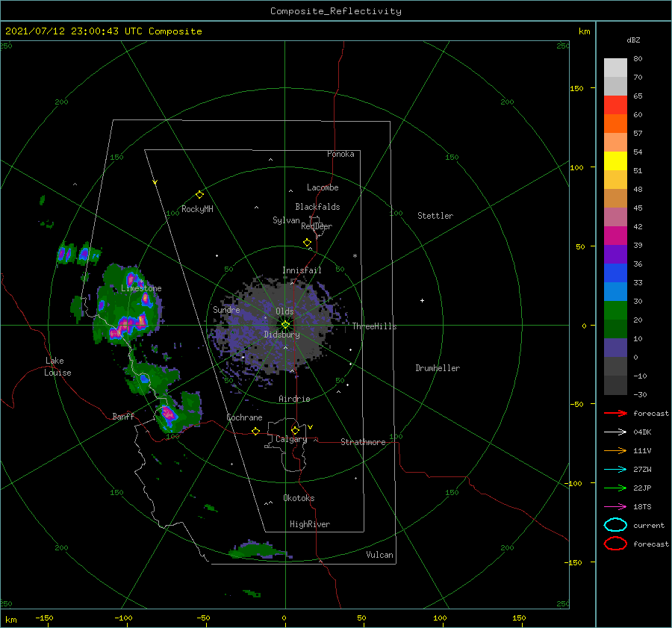Click the yellow diamond marker near RockyMH

pyautogui.click(x=199, y=194)
